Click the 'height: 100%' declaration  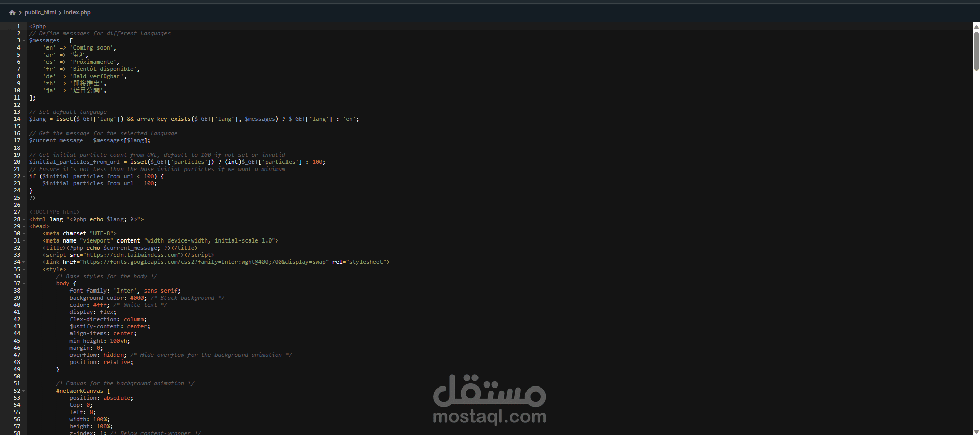(91, 426)
